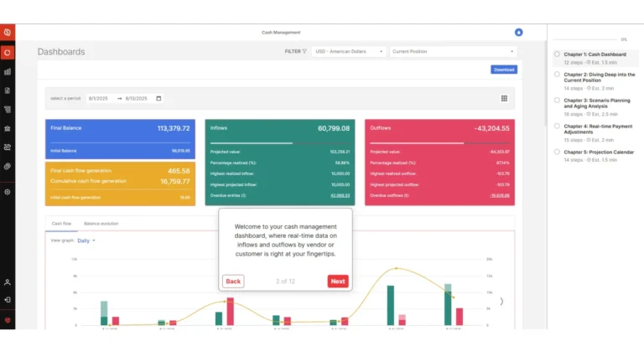644x362 pixels.
Task: Select the Cash flow tab
Action: (x=61, y=224)
